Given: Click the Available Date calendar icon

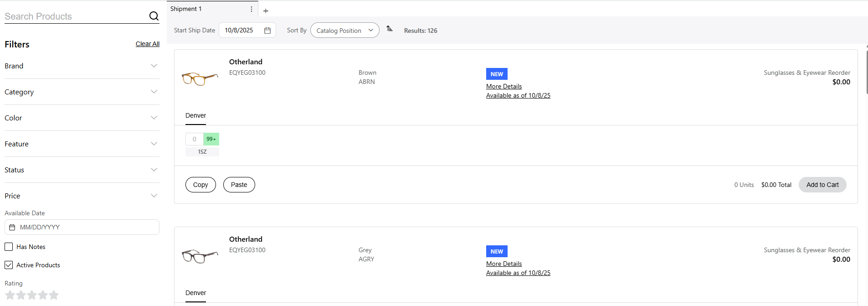Looking at the screenshot, I should click(x=12, y=227).
